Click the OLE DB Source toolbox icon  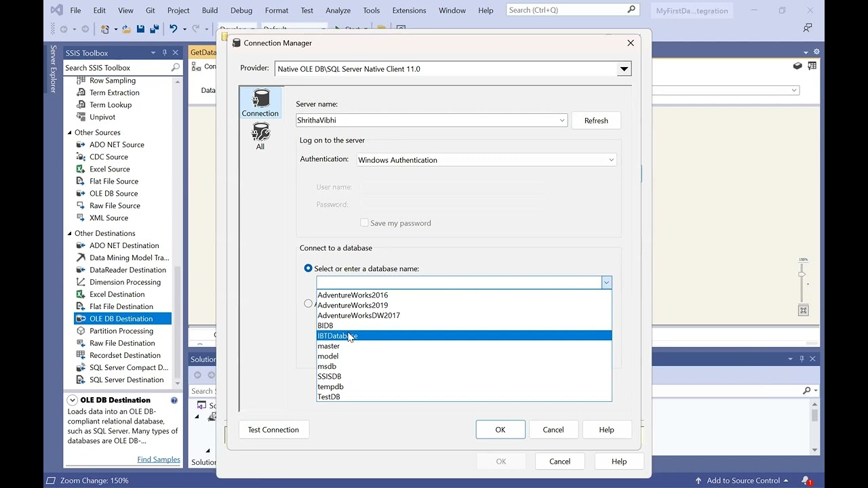(81, 194)
